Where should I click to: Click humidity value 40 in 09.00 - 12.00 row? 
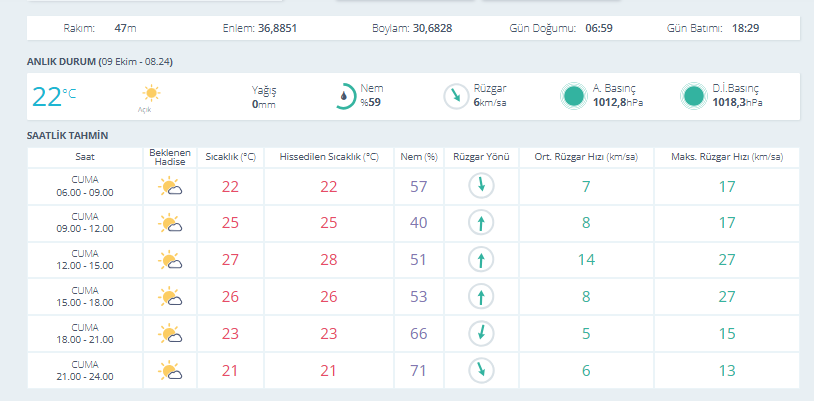point(418,223)
